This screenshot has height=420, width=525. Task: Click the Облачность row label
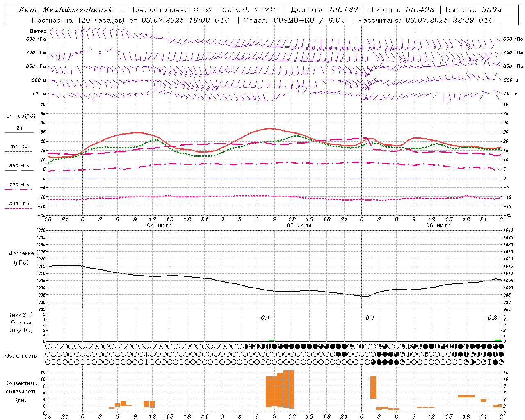(21, 356)
